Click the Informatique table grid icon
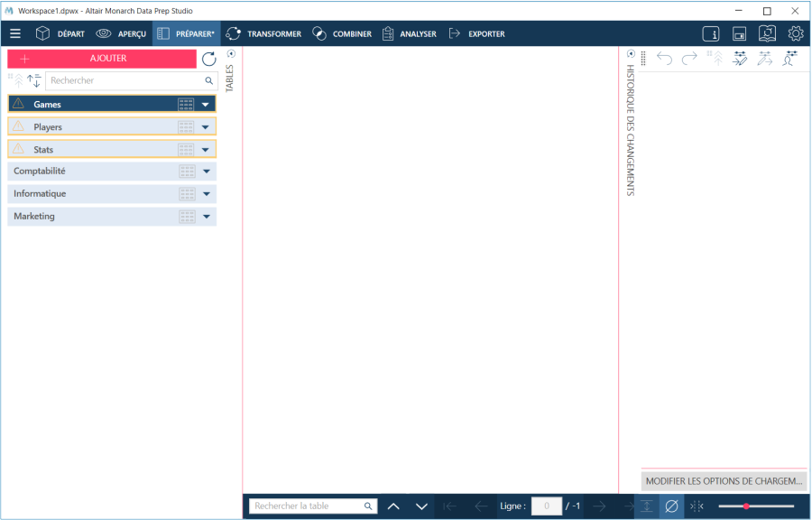This screenshot has width=812, height=520. pos(187,194)
